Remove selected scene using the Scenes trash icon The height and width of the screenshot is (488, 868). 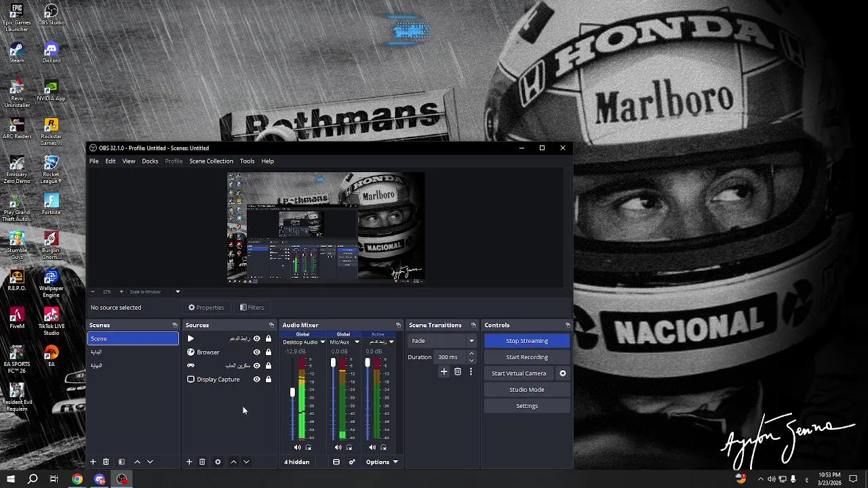click(x=106, y=462)
